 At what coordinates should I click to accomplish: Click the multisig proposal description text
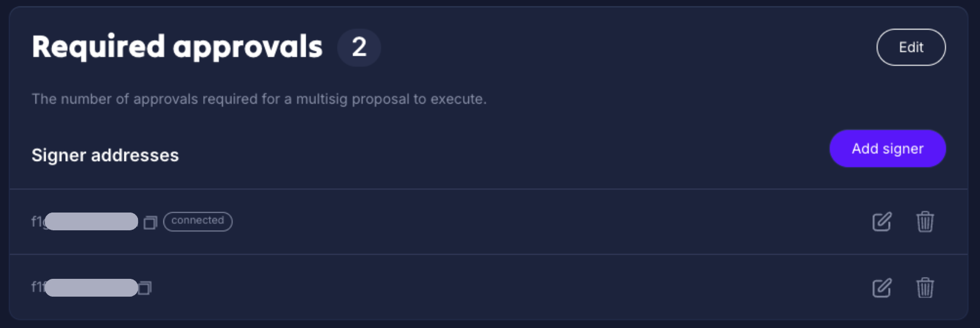pos(259,99)
